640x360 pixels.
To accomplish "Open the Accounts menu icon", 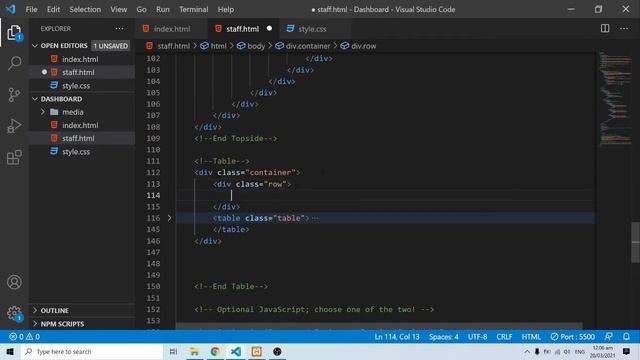I will click(x=14, y=282).
